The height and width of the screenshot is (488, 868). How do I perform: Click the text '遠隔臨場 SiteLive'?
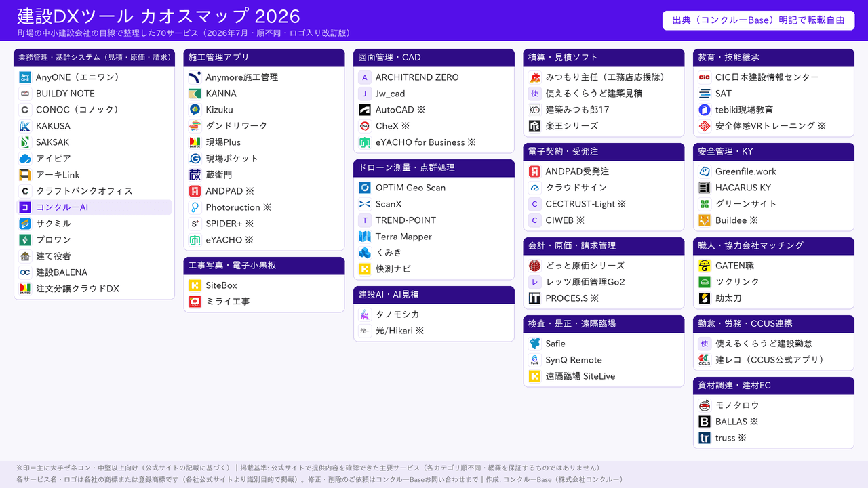tap(580, 376)
